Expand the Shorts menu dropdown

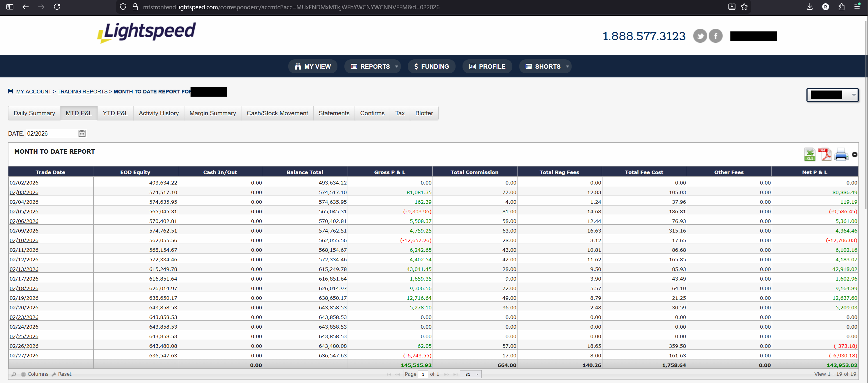click(x=568, y=66)
